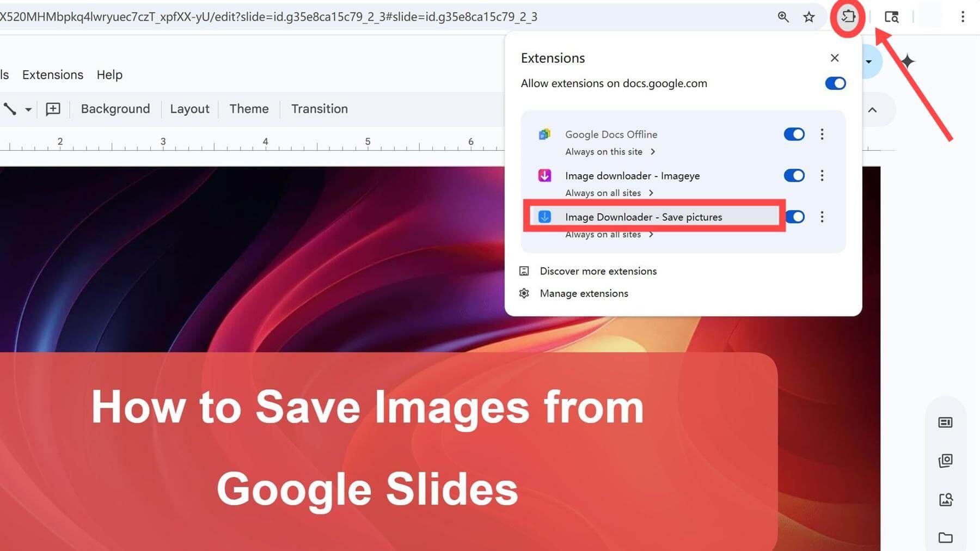Image resolution: width=980 pixels, height=551 pixels.
Task: Open the Extensions menu in Slides
Action: pyautogui.click(x=53, y=75)
